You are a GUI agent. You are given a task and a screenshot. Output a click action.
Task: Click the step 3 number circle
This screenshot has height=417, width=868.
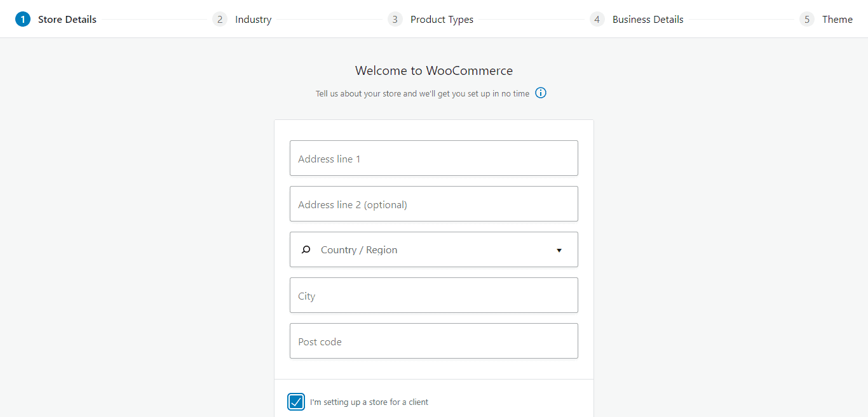395,19
